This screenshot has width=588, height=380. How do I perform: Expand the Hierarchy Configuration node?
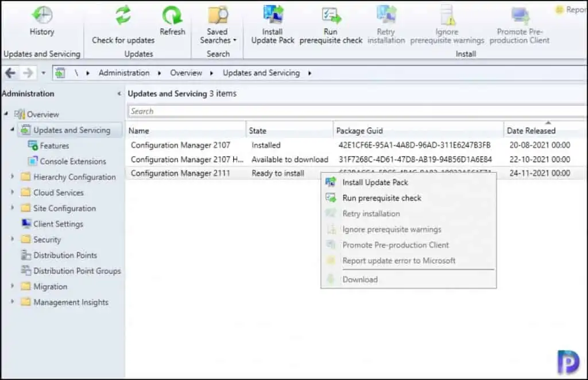tap(12, 176)
